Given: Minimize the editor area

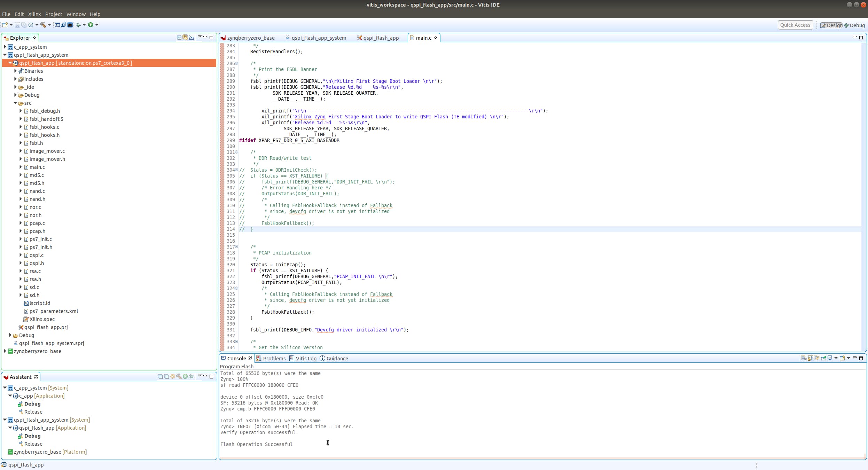Looking at the screenshot, I should (854, 37).
